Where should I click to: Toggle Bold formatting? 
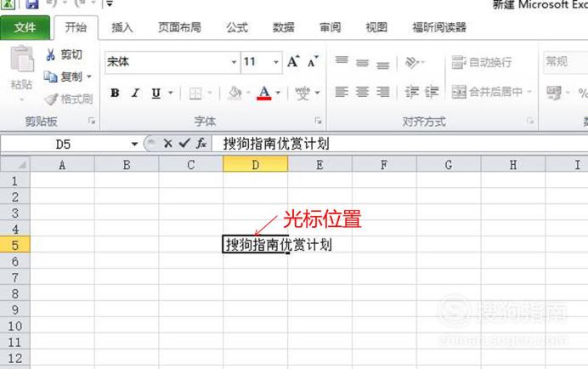(x=115, y=93)
